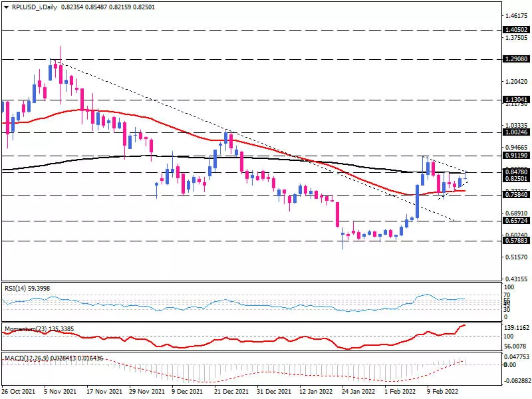Image resolution: width=532 pixels, height=399 pixels.
Task: Click the 1.13041 horizontal level label
Action: click(x=517, y=100)
